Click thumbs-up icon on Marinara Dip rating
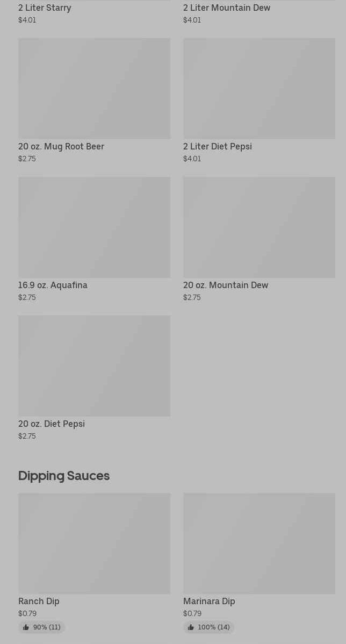This screenshot has width=346, height=644. coord(191,627)
